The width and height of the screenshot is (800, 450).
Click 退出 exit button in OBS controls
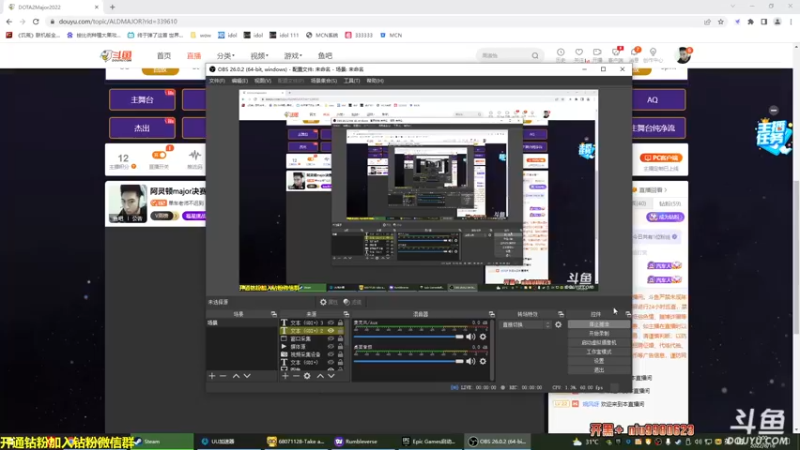(x=599, y=370)
